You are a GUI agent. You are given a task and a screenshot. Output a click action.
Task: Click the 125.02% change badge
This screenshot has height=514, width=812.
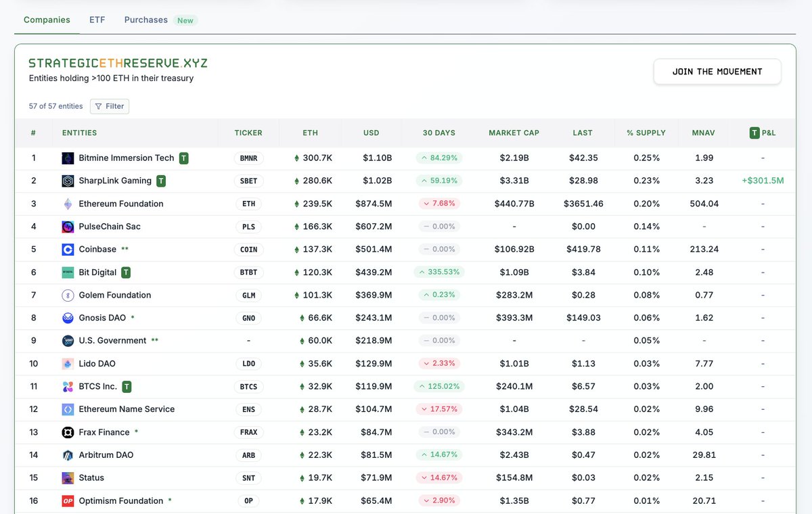(x=439, y=386)
